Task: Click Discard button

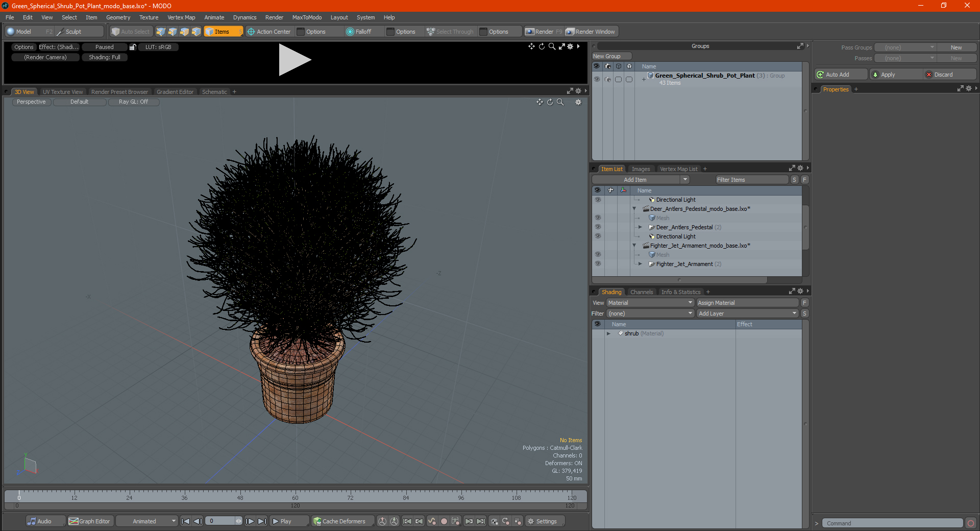Action: pos(950,75)
